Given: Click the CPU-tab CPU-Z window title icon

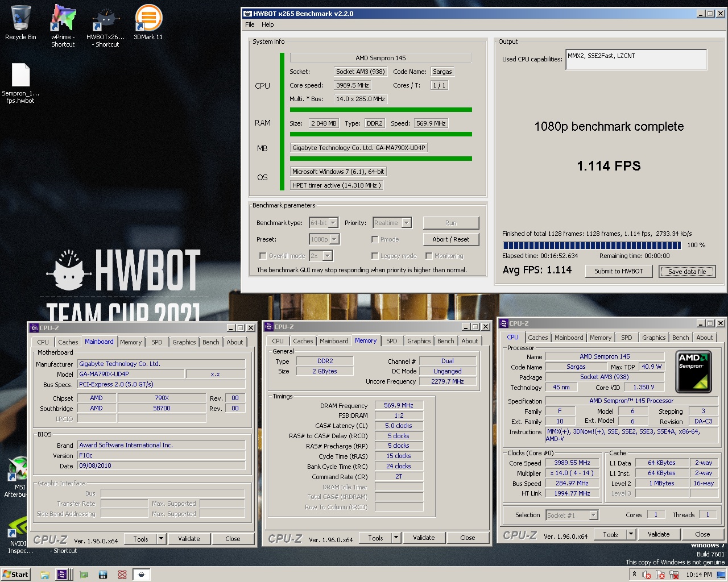Looking at the screenshot, I should [504, 323].
